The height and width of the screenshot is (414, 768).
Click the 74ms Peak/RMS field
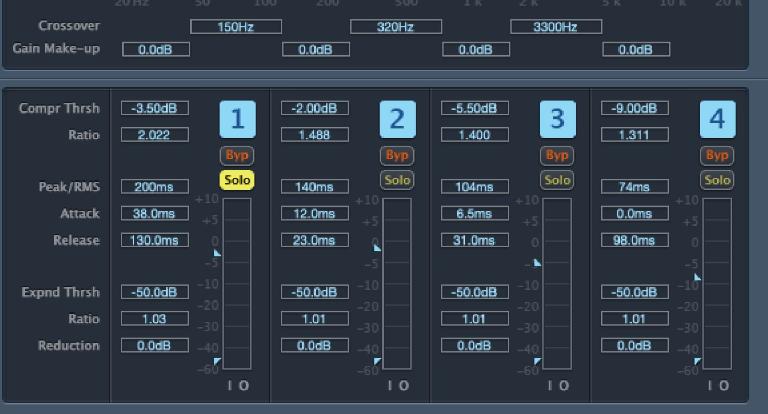[635, 187]
